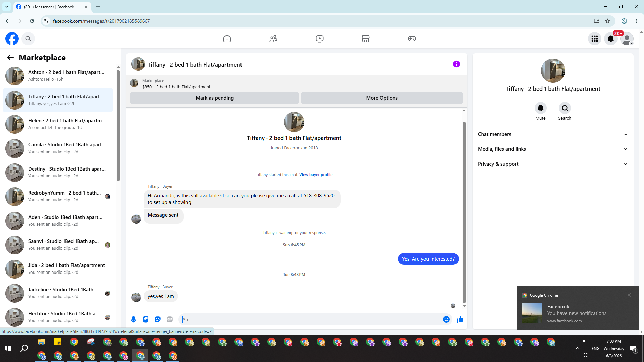644x362 pixels.
Task: Click Tiffany's avatar in chat header
Action: click(138, 64)
